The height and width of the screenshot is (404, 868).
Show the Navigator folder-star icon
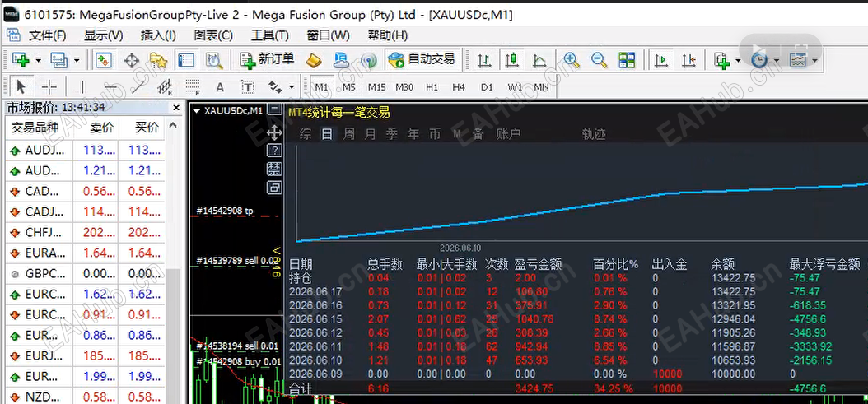click(x=159, y=60)
